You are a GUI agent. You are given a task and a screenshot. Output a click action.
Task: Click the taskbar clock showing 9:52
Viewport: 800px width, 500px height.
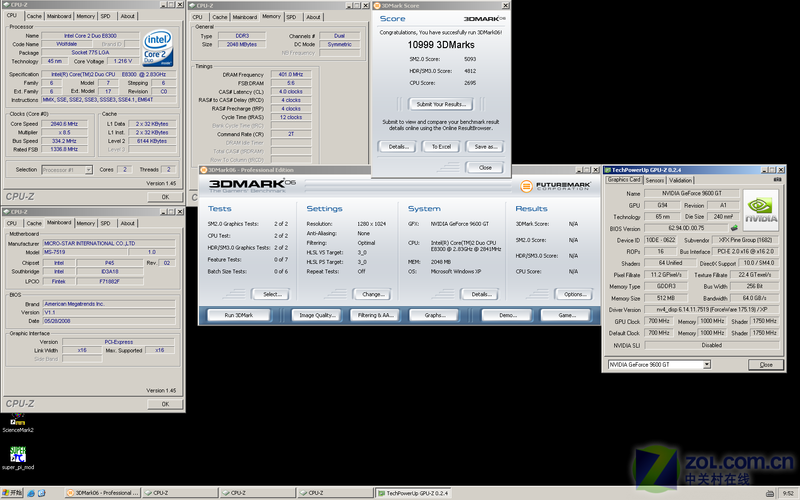pos(788,493)
